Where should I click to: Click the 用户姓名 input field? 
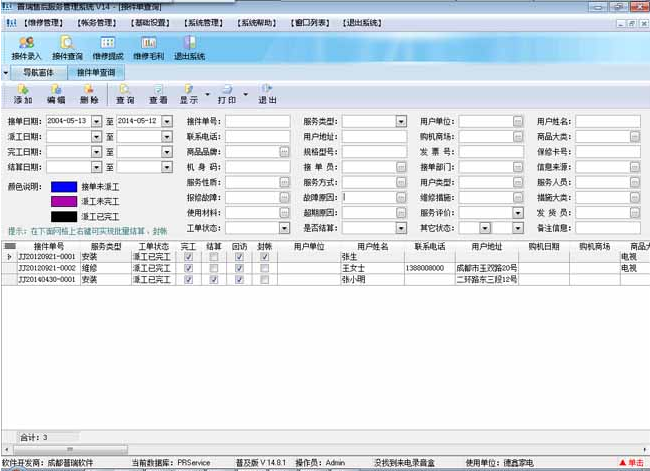pos(608,121)
